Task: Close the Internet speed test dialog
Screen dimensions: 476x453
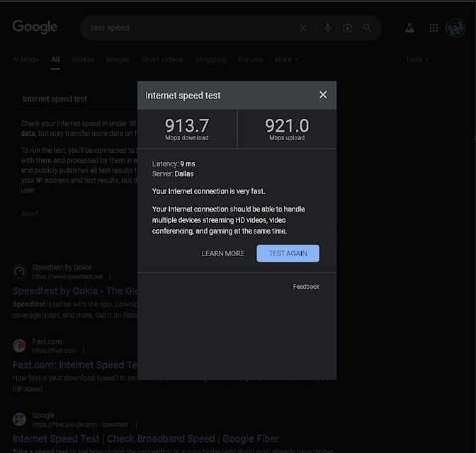Action: 323,95
